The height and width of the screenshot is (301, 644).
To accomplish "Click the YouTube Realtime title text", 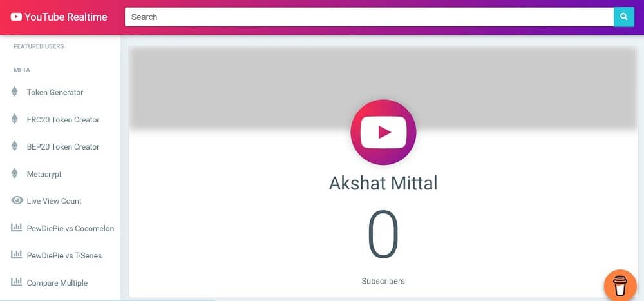I will tap(66, 17).
